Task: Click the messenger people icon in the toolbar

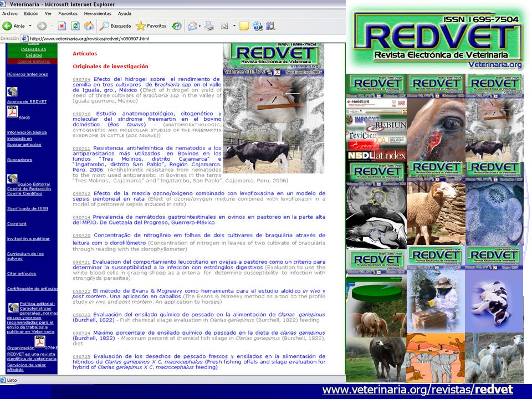Action: tap(258, 26)
